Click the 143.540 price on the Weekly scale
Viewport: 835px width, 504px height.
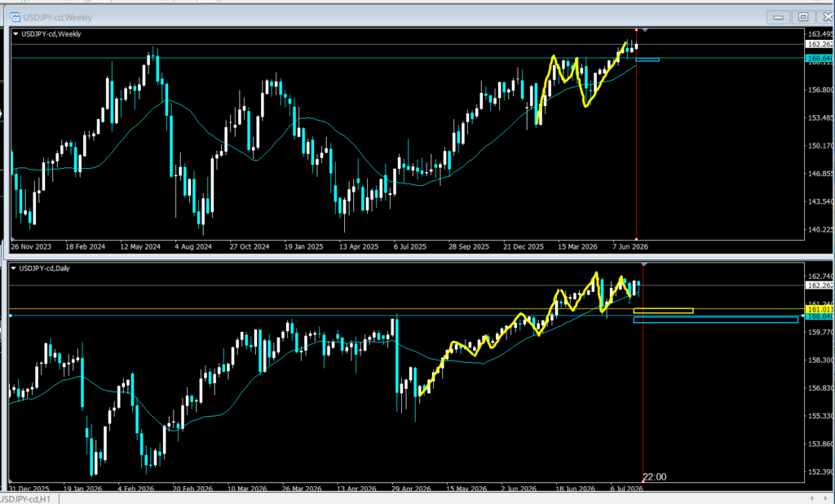[820, 201]
